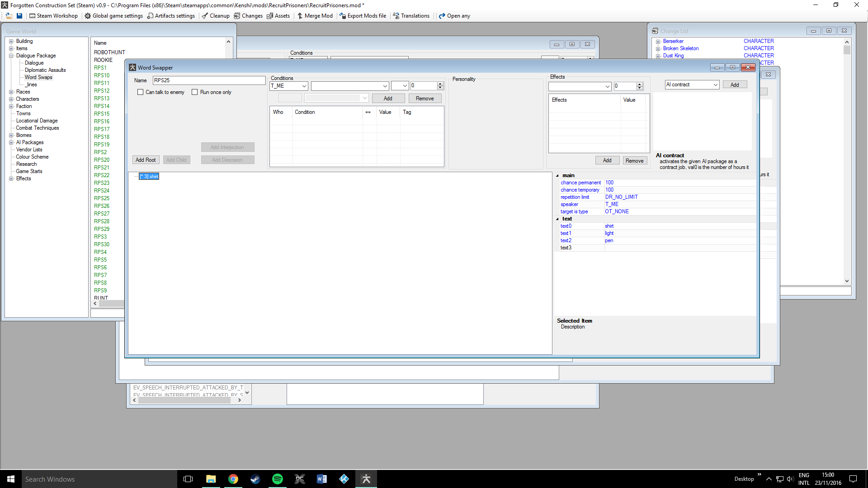Click the Open file icon in the toolbar
The width and height of the screenshot is (868, 488).
pos(9,16)
